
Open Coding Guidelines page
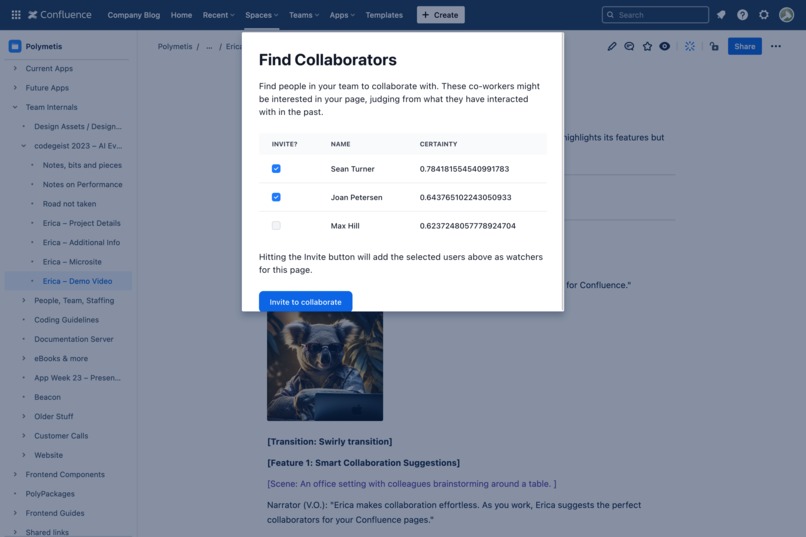click(66, 320)
